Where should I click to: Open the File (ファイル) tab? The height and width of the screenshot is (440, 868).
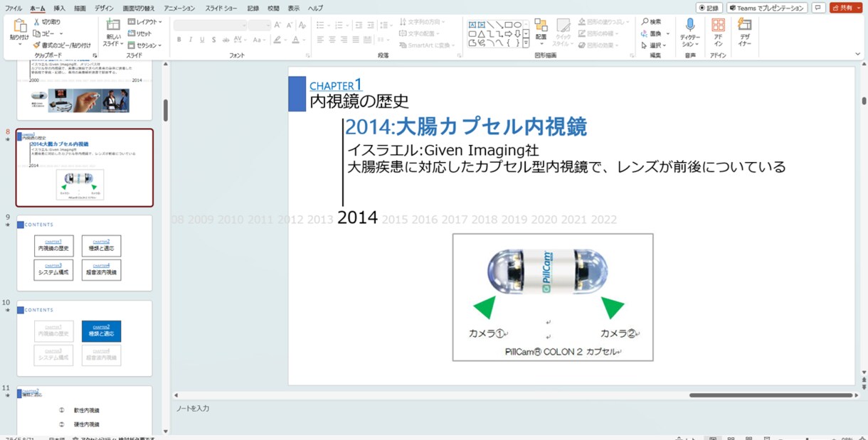[x=13, y=8]
